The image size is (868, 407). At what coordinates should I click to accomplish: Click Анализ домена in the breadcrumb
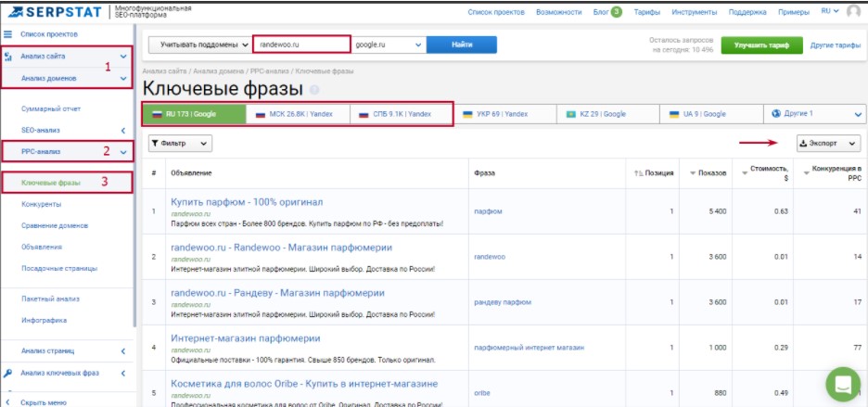[x=219, y=71]
